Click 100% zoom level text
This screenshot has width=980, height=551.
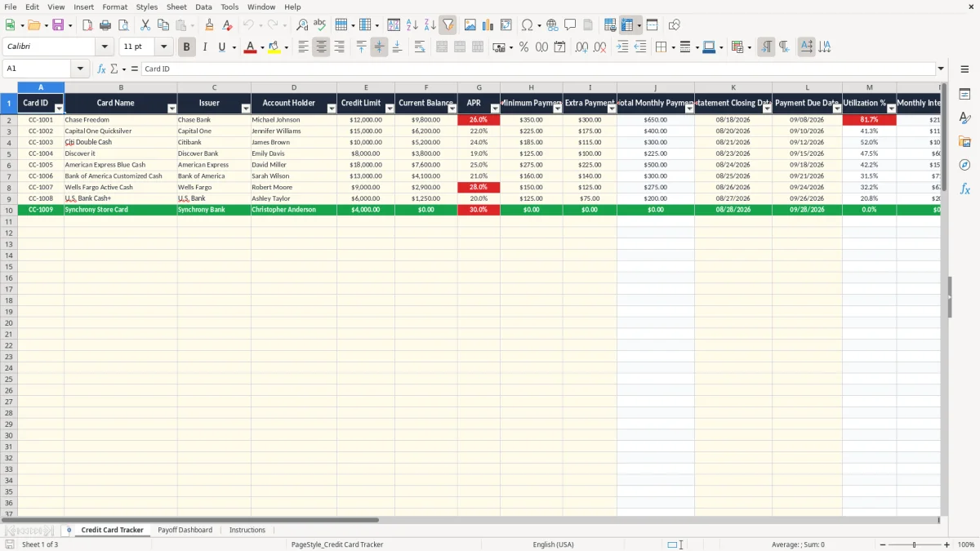[966, 544]
